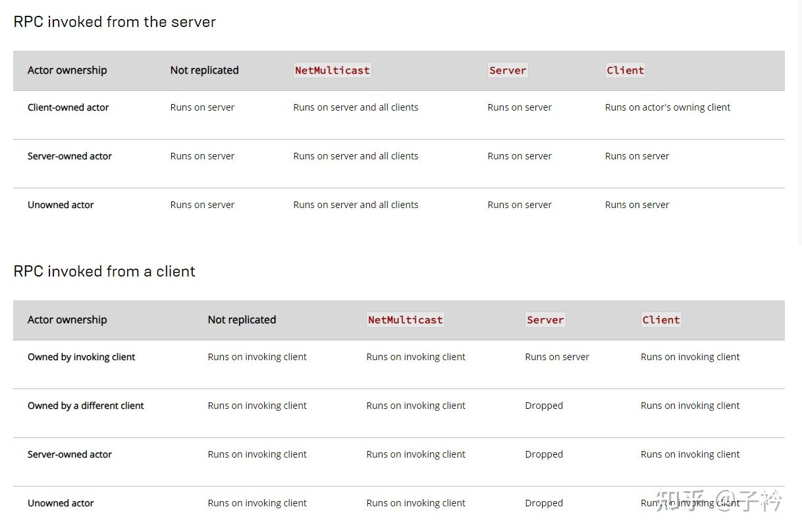Click the NetMulticast code tag in the client table
Screen dimensions: 802x532
pyautogui.click(x=405, y=320)
